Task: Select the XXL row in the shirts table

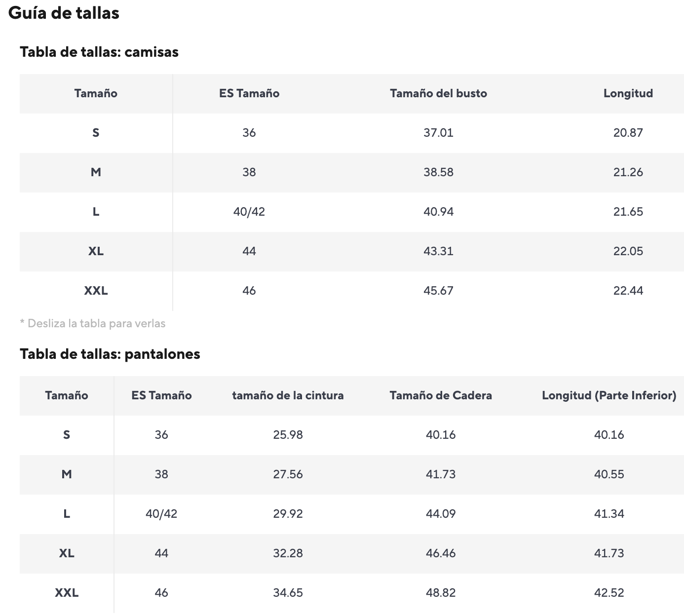Action: coord(352,291)
